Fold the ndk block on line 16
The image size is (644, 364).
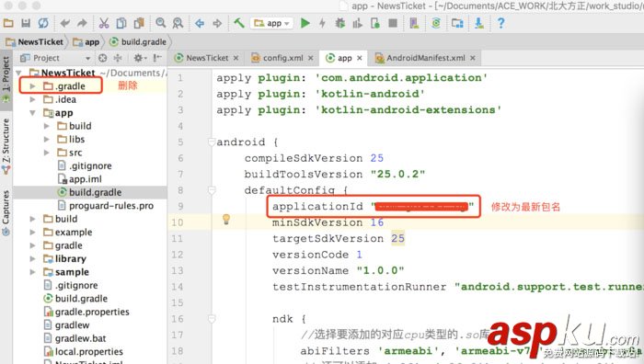[212, 319]
